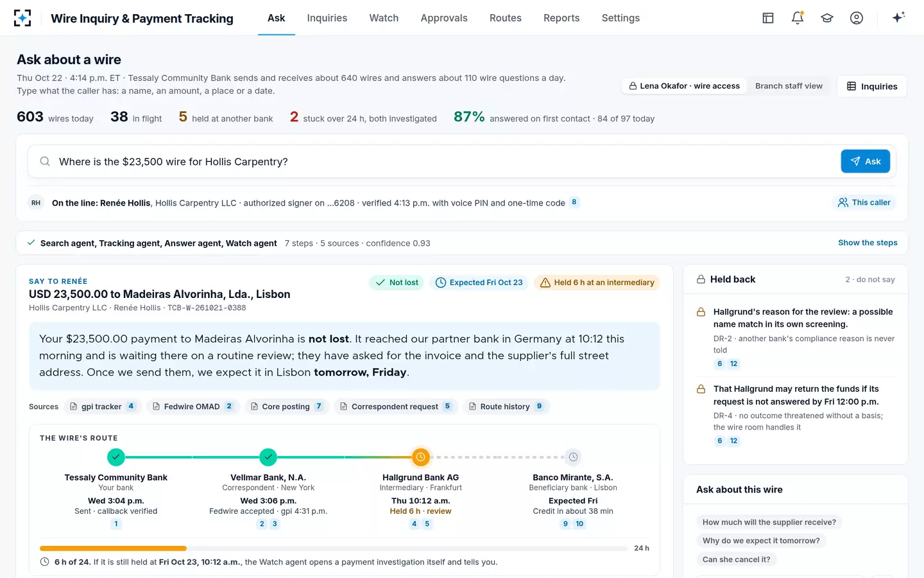The width and height of the screenshot is (924, 578).
Task: Open the gpi tracker source chip
Action: pyautogui.click(x=101, y=407)
